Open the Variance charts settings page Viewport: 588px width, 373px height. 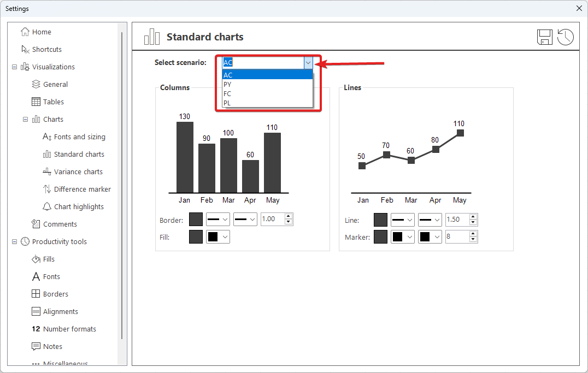[x=78, y=171]
